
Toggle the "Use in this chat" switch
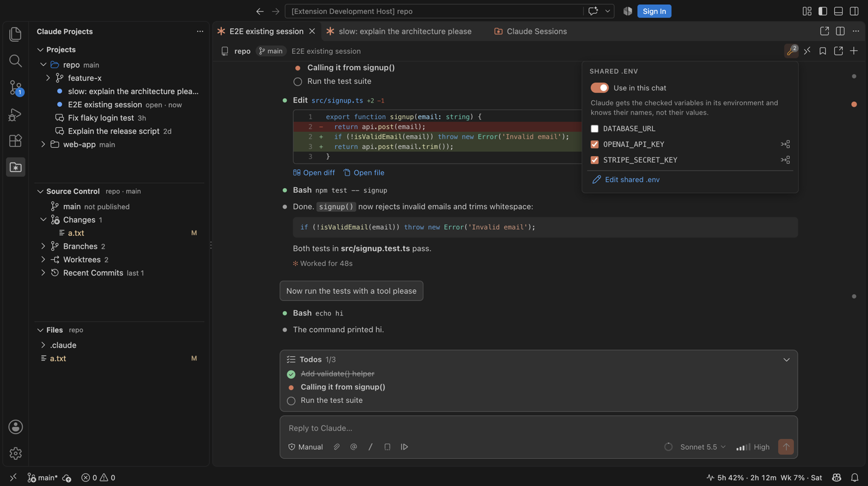click(600, 88)
